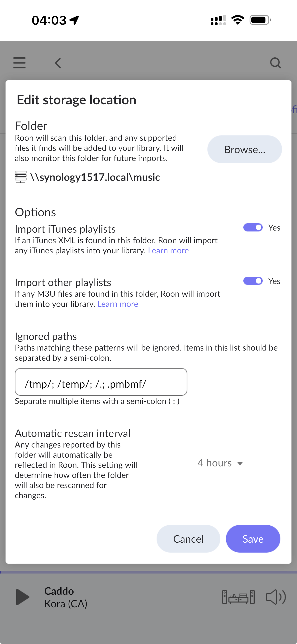
Task: Click the network storage folder icon
Action: coord(20,177)
